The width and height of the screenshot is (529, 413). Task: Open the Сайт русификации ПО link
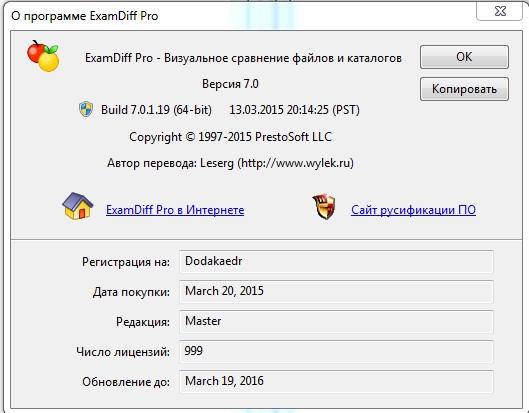tap(413, 210)
